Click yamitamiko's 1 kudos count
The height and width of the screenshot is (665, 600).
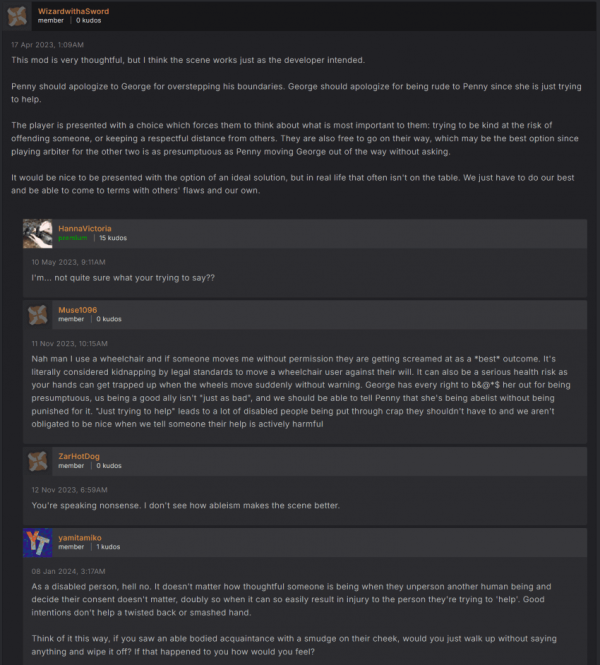coord(108,547)
